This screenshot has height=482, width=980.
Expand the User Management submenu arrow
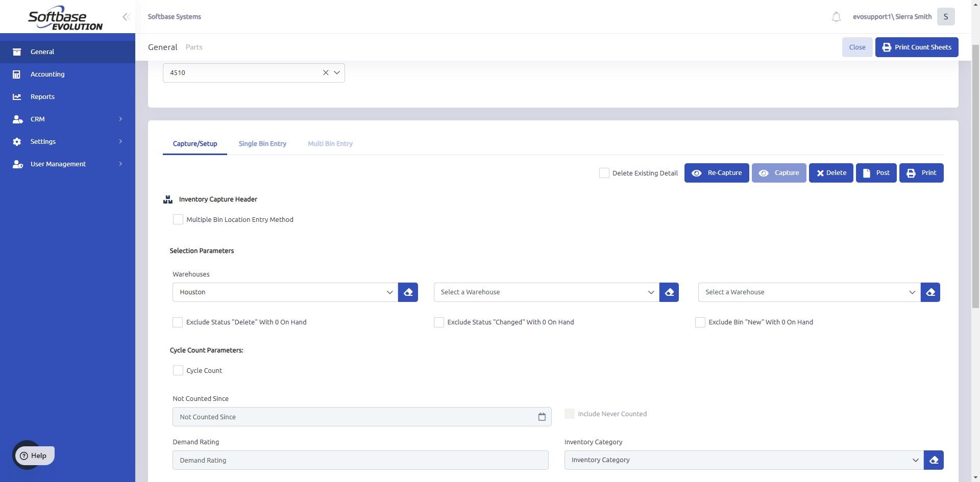(120, 164)
